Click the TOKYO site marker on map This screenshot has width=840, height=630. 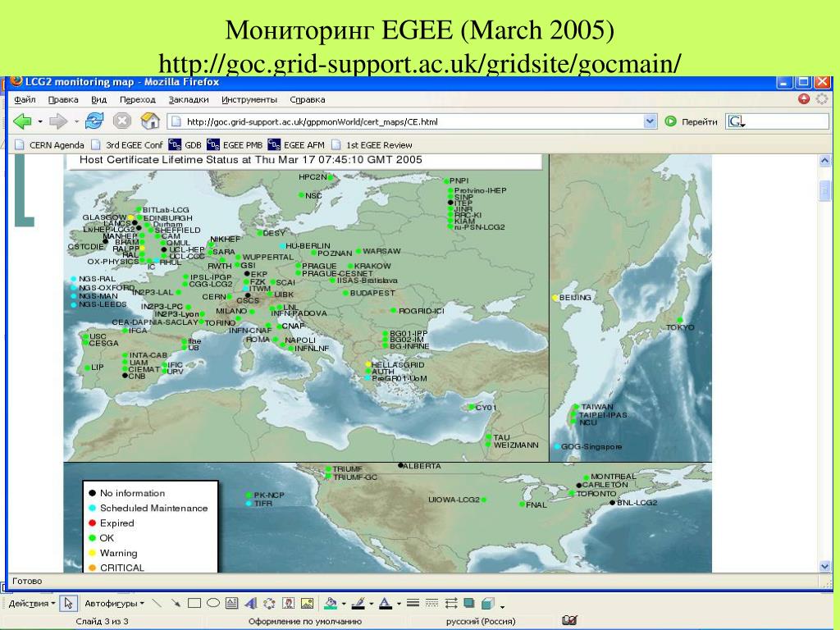[680, 320]
